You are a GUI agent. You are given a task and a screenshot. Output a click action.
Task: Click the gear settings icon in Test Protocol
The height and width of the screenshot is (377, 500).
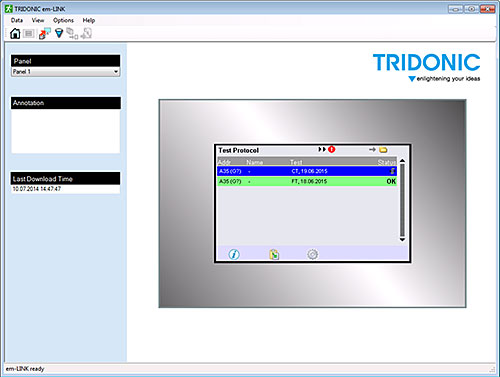pos(313,254)
